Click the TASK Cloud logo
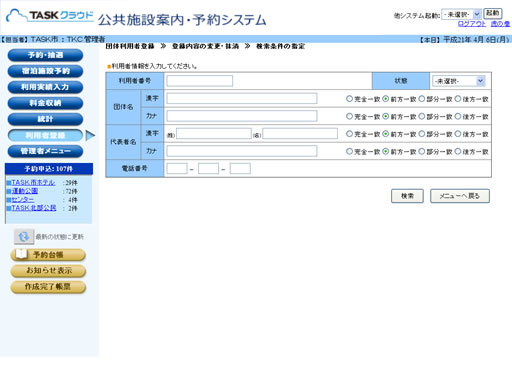This screenshot has width=512, height=384. coord(50,16)
